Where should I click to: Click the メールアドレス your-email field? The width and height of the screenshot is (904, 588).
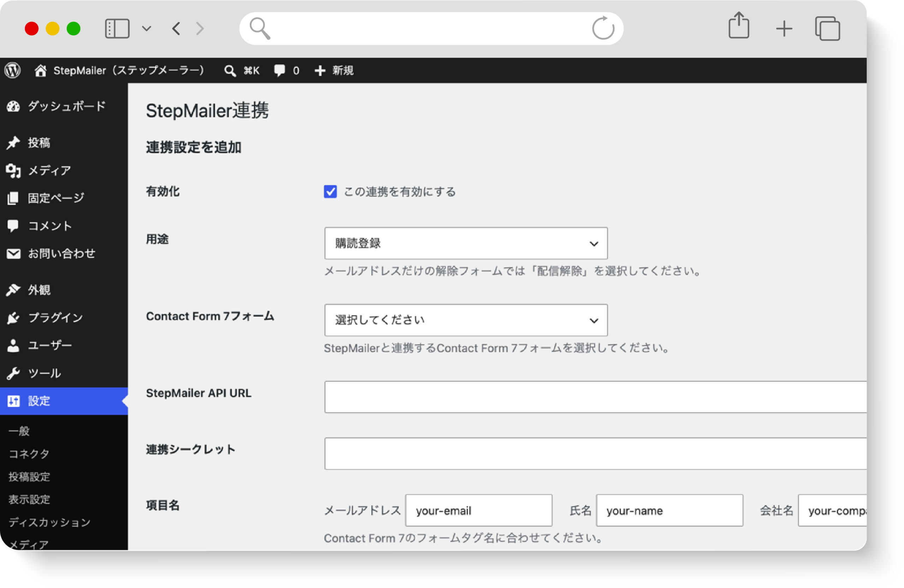click(478, 510)
